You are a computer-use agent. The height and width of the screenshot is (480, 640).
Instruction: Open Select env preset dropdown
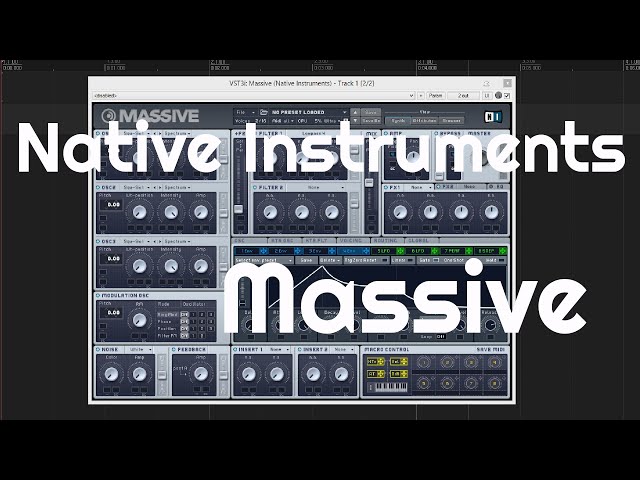click(x=264, y=260)
